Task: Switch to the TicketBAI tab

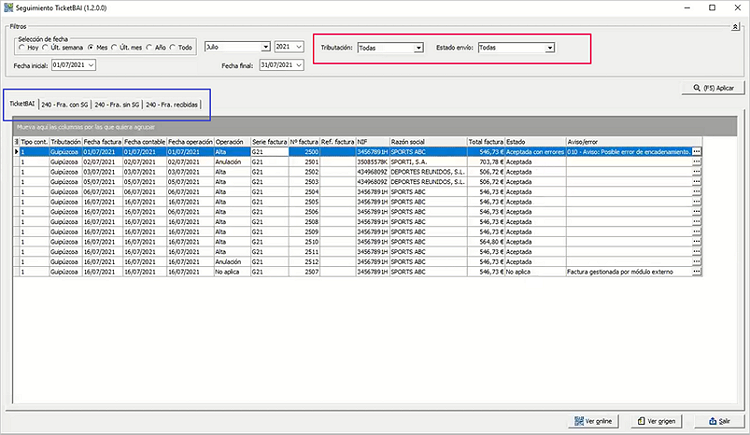Action: click(x=22, y=104)
